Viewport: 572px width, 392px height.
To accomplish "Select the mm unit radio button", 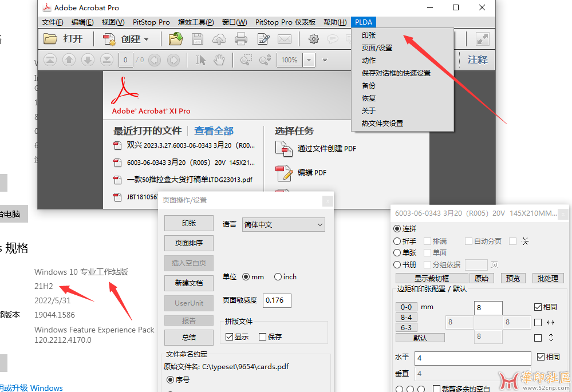I will coord(246,277).
